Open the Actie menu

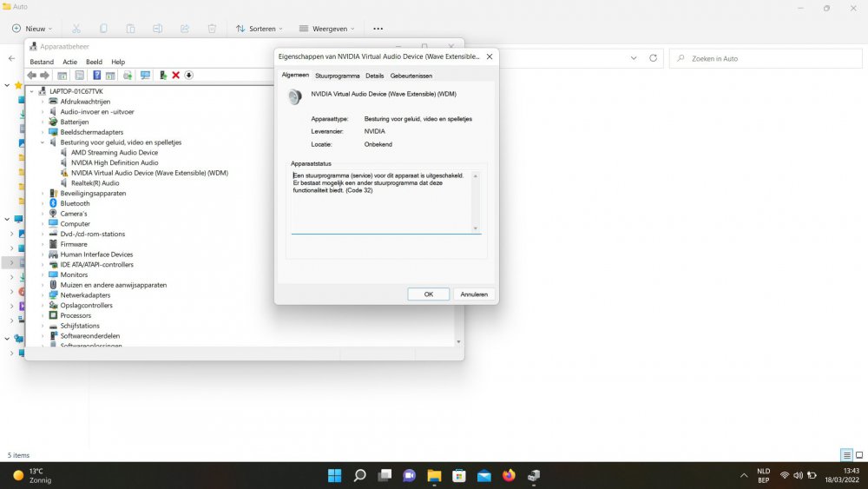pos(69,62)
